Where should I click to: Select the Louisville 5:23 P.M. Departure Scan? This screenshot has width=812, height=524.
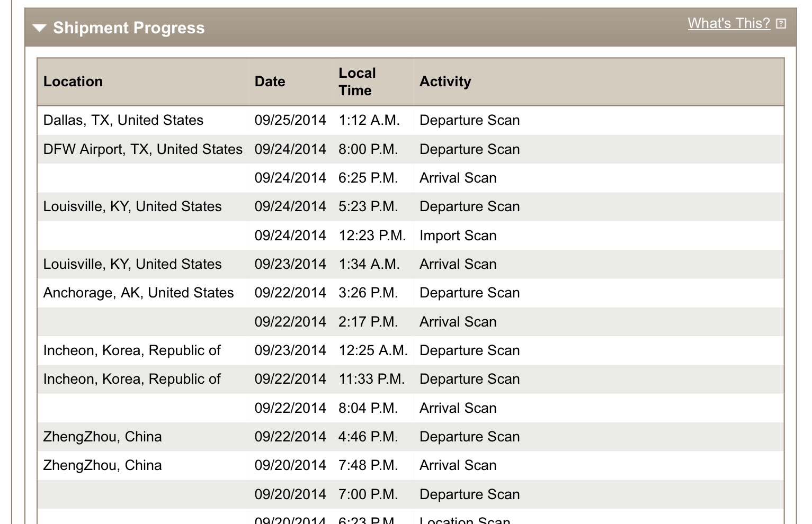tap(411, 206)
